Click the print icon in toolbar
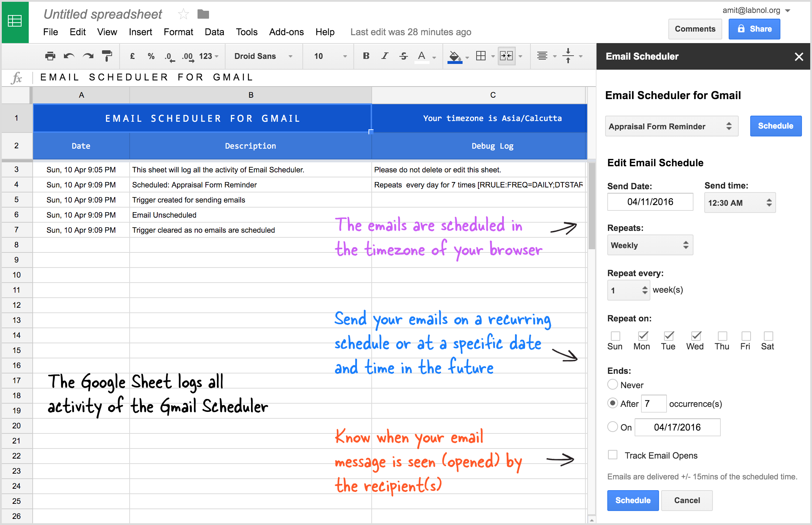Image resolution: width=812 pixels, height=525 pixels. [50, 56]
